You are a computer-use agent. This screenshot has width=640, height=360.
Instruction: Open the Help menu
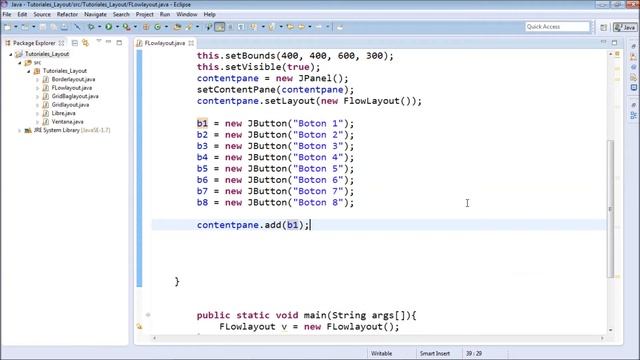click(209, 14)
